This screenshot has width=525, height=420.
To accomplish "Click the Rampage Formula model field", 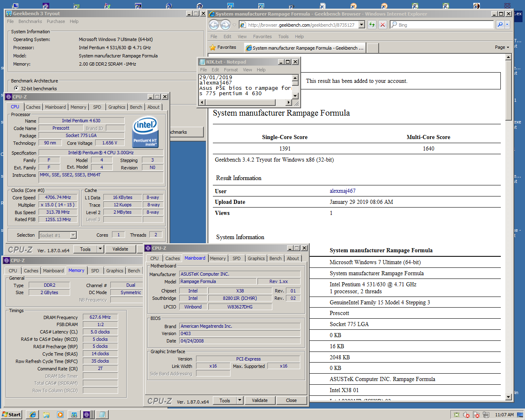I will click(218, 281).
